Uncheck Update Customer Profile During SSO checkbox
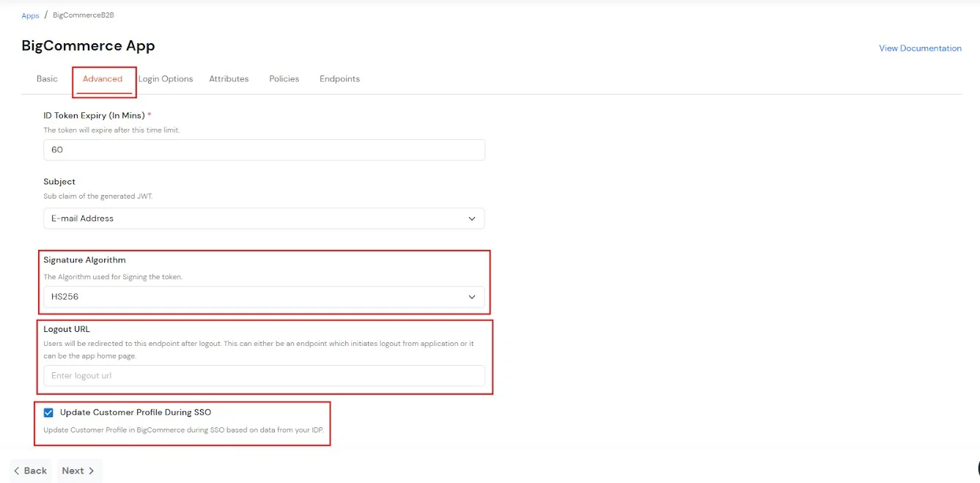The width and height of the screenshot is (980, 483). (48, 413)
